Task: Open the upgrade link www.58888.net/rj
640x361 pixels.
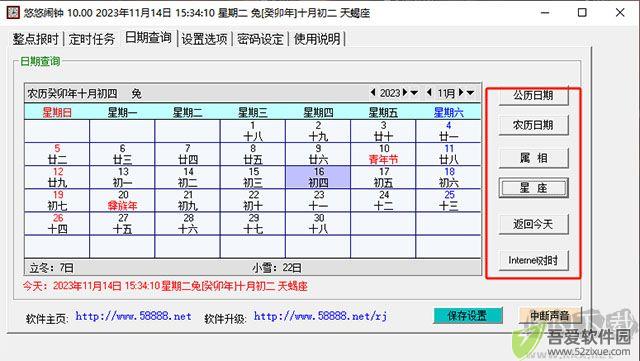Action: click(x=320, y=316)
